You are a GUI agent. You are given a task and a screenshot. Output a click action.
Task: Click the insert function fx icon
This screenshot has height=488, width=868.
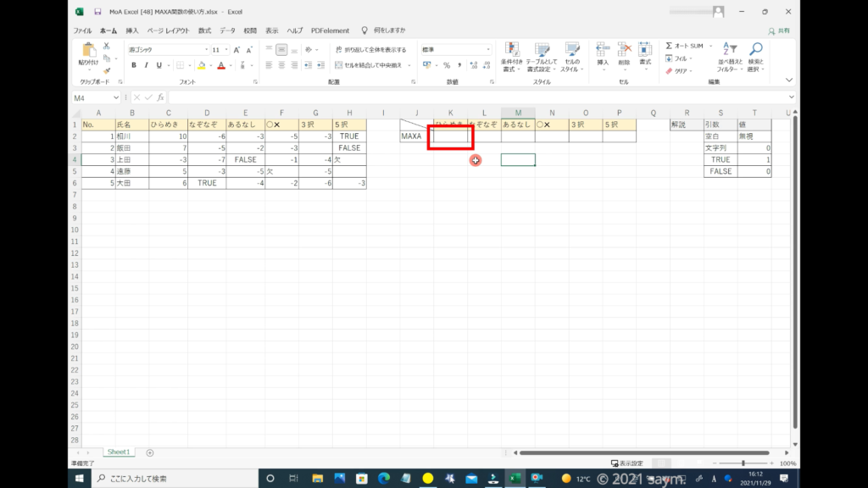coord(160,97)
